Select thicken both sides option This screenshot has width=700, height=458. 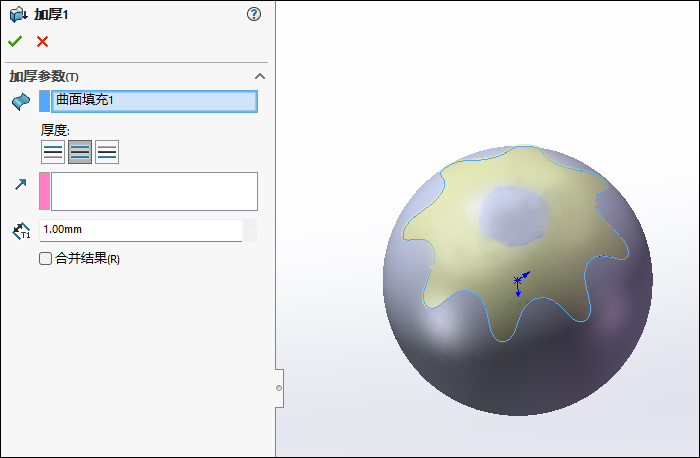[x=80, y=152]
